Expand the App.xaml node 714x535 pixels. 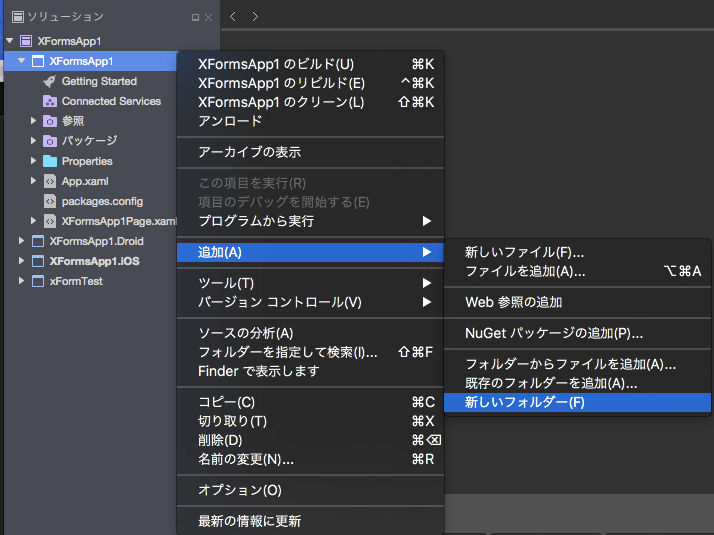(33, 181)
